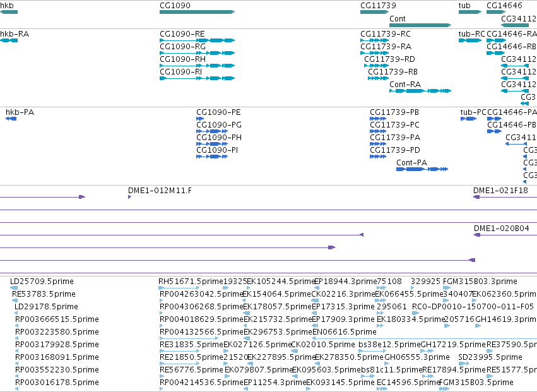Click the RC0-DP0010-150700-011-F05 EST label
This screenshot has height=392, width=537.
[x=473, y=307]
